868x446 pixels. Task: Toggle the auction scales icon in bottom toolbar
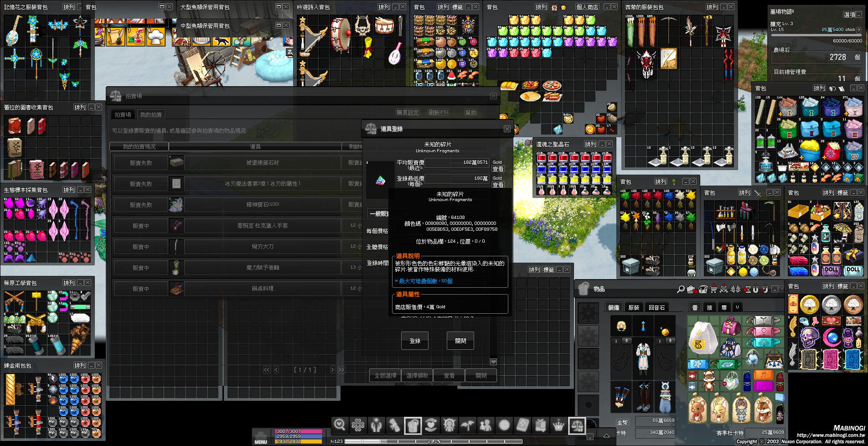pos(577,425)
